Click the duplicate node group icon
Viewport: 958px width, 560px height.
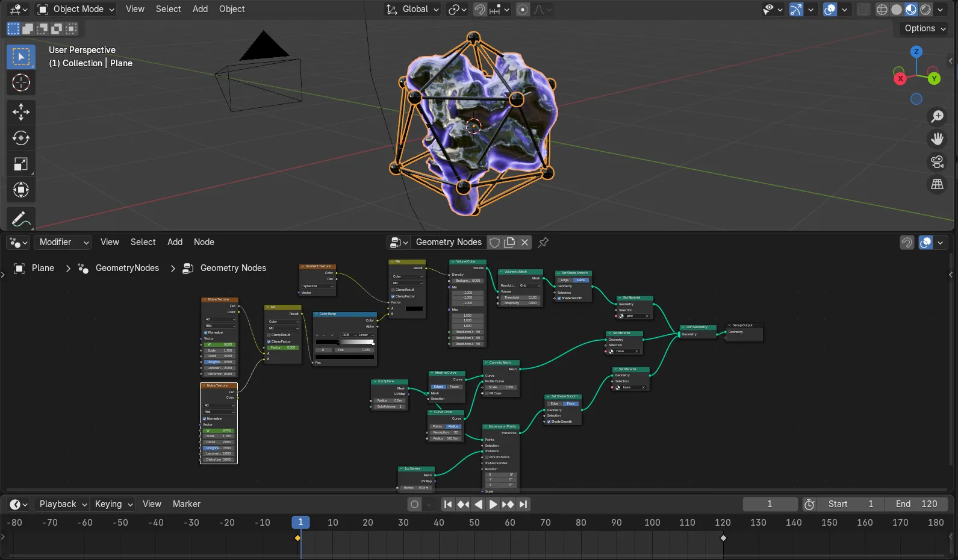coord(509,242)
